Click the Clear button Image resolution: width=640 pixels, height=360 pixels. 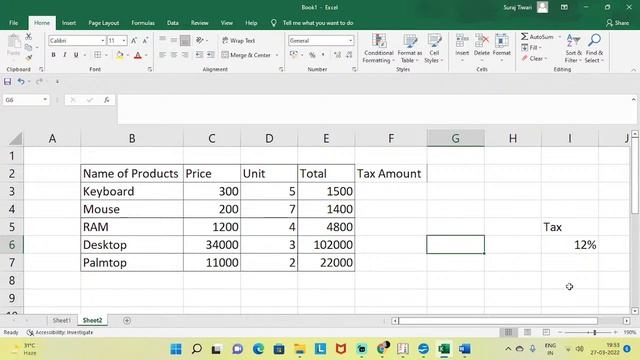pos(533,59)
